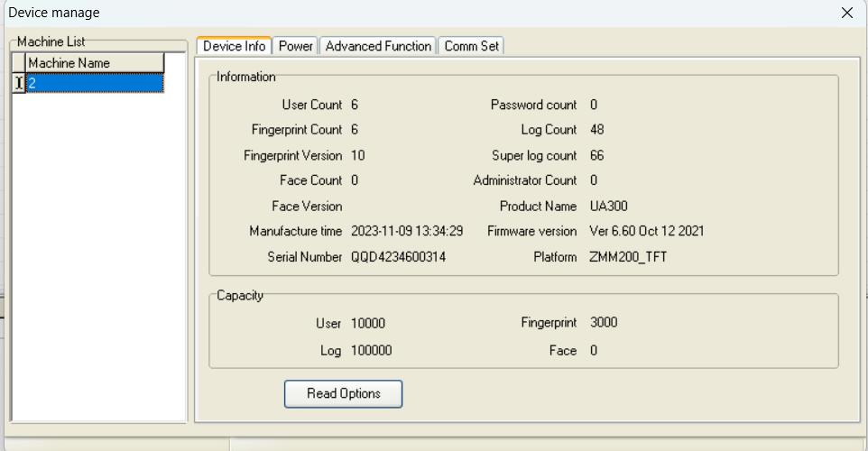
Task: Click the User capacity value 10000
Action: tap(367, 323)
